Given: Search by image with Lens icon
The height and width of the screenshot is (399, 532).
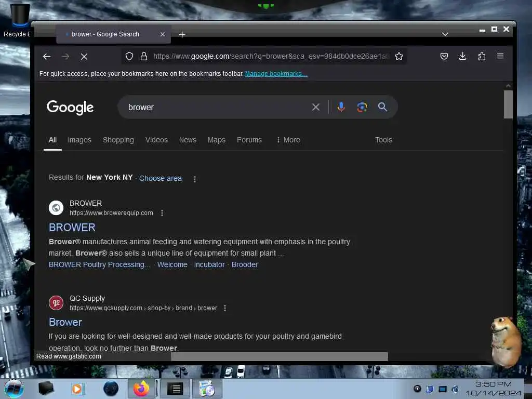Looking at the screenshot, I should (x=362, y=107).
